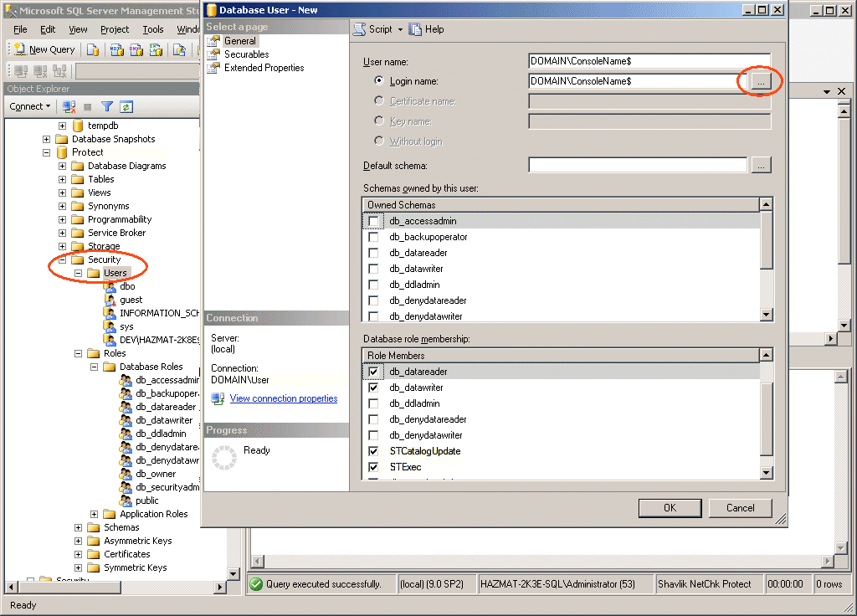Click the Query executed successfully status icon
Image resolution: width=857 pixels, height=616 pixels.
click(x=256, y=584)
